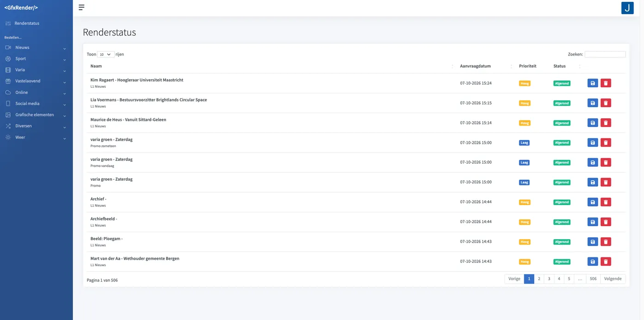Delete the Mart van der Aa render

[x=606, y=261]
